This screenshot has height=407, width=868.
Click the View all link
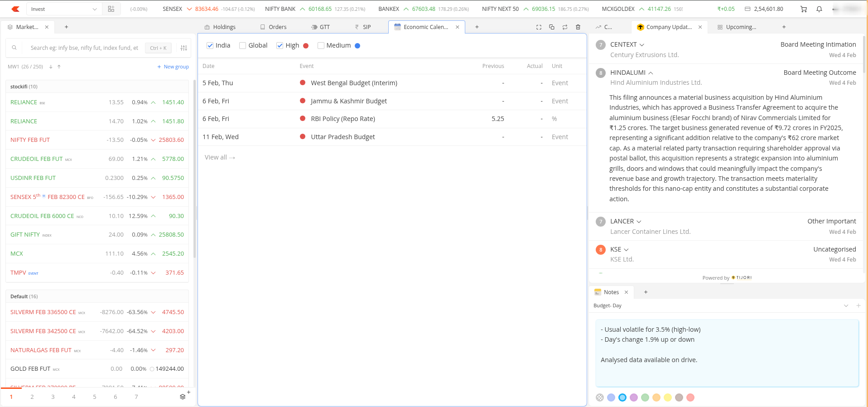tap(220, 157)
